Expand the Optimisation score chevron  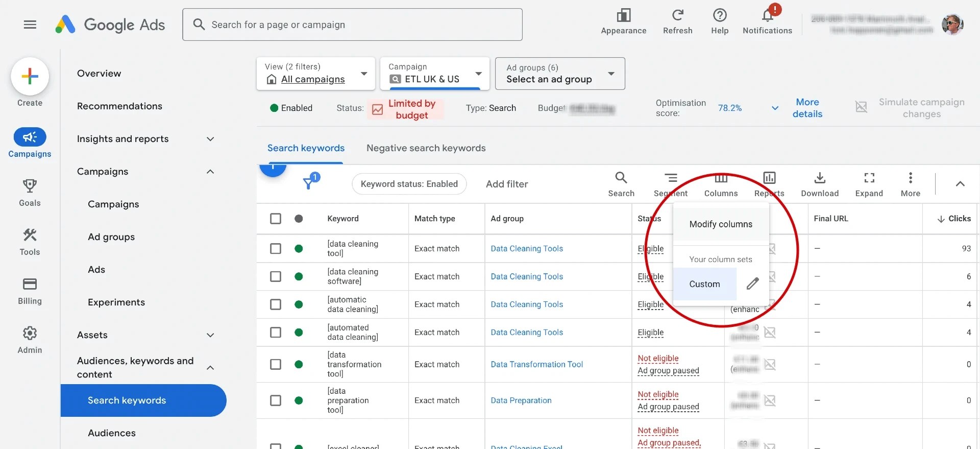point(775,108)
